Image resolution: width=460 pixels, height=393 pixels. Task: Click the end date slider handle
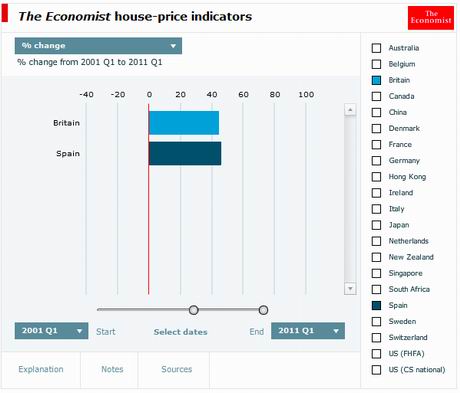coord(263,310)
